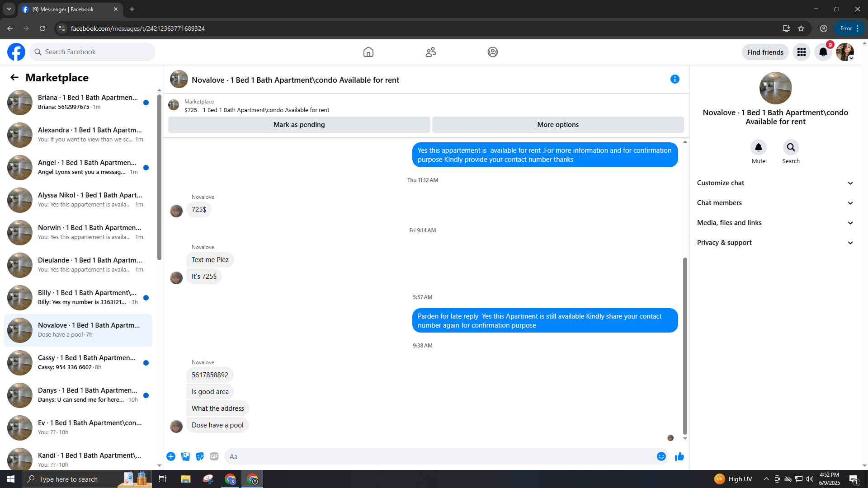The image size is (868, 488).
Task: Expand Media, files and links section
Action: pyautogui.click(x=775, y=223)
